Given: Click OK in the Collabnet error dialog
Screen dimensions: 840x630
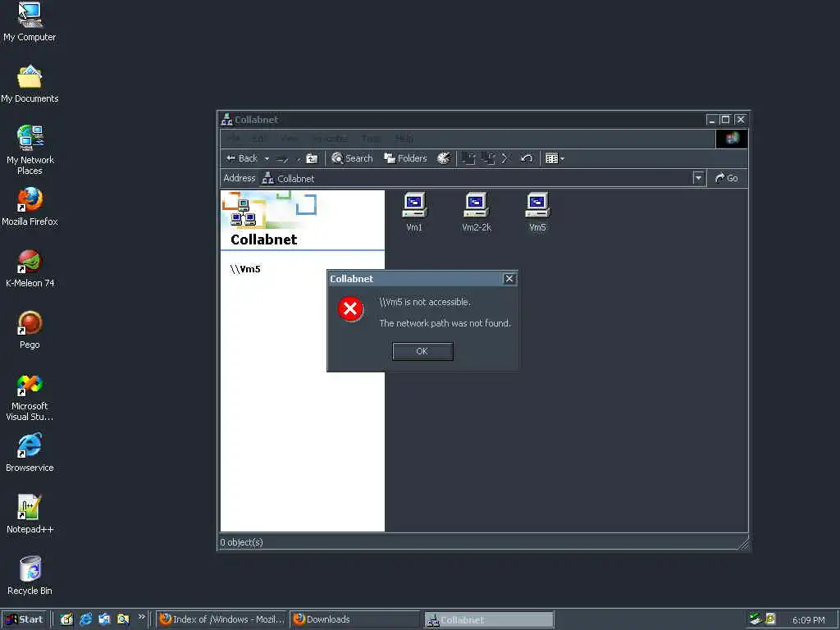Looking at the screenshot, I should [422, 351].
